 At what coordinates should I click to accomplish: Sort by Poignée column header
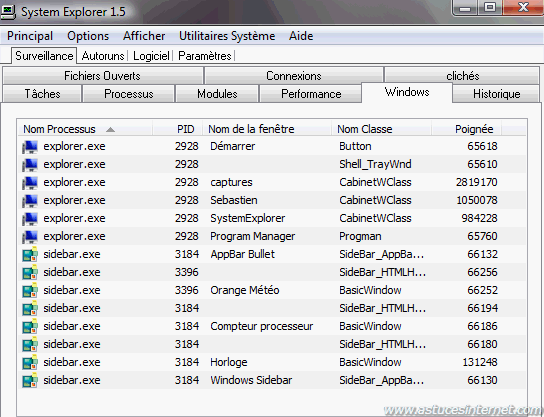click(x=467, y=129)
